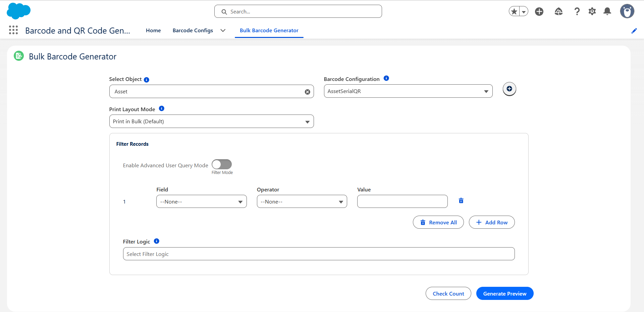Click the Remove All button
The width and height of the screenshot is (644, 312).
click(438, 222)
